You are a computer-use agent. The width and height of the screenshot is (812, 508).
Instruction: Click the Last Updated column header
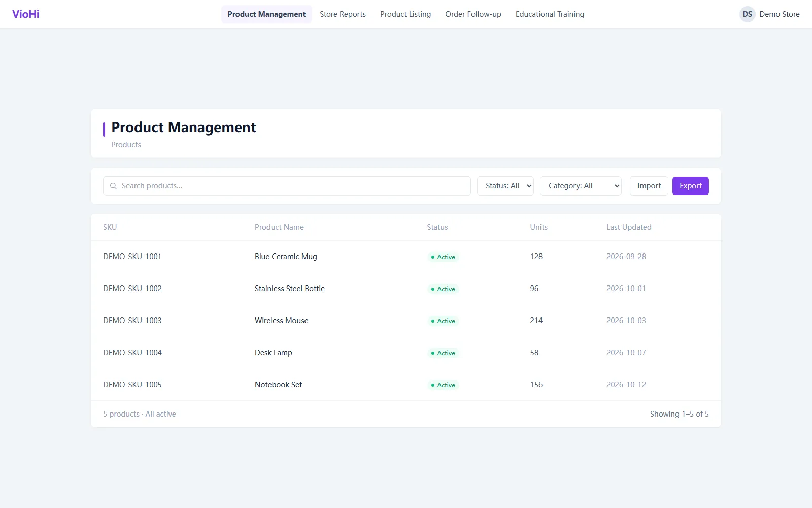[x=629, y=227]
